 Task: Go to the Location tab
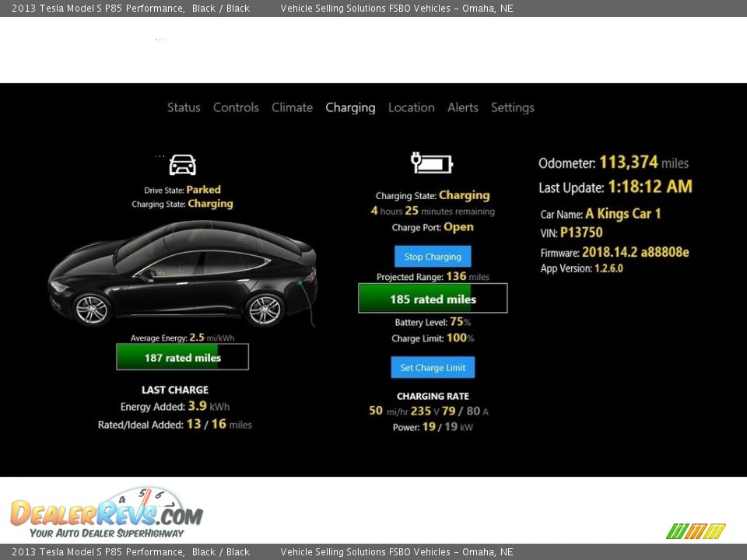pyautogui.click(x=411, y=107)
